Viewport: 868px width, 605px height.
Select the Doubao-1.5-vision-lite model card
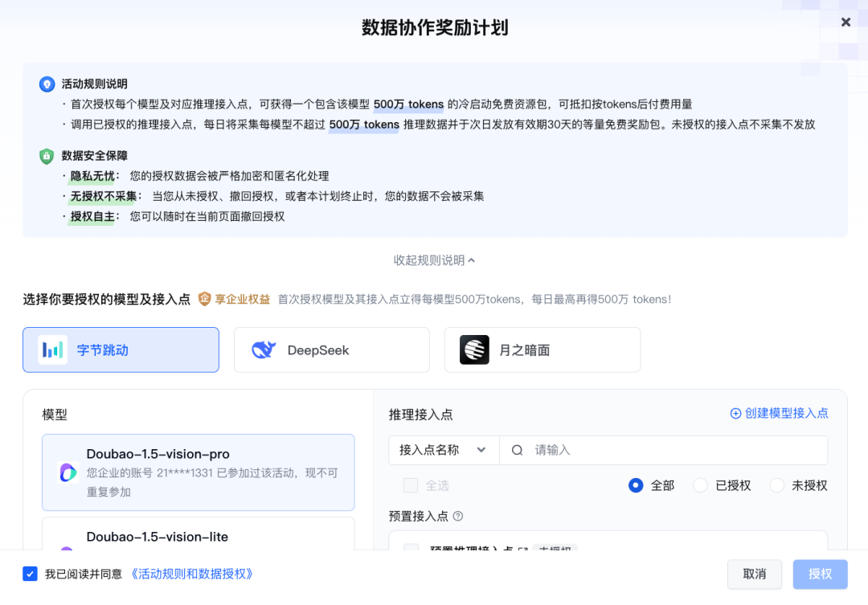pos(199,534)
